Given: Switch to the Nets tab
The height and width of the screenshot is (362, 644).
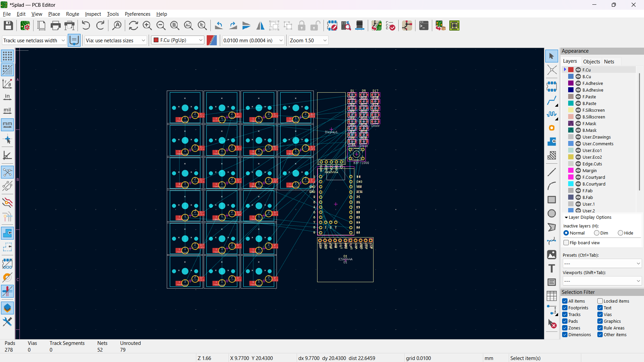Looking at the screenshot, I should (609, 61).
